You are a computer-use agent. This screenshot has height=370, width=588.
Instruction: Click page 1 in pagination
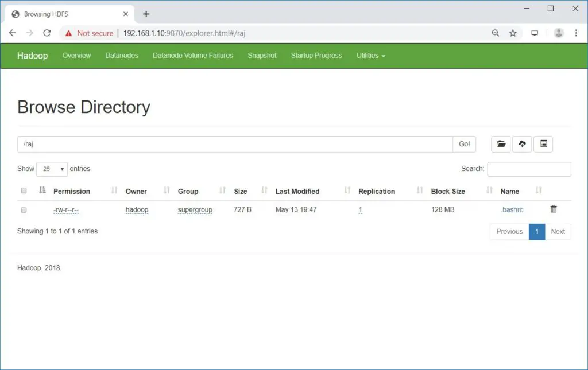pyautogui.click(x=537, y=232)
